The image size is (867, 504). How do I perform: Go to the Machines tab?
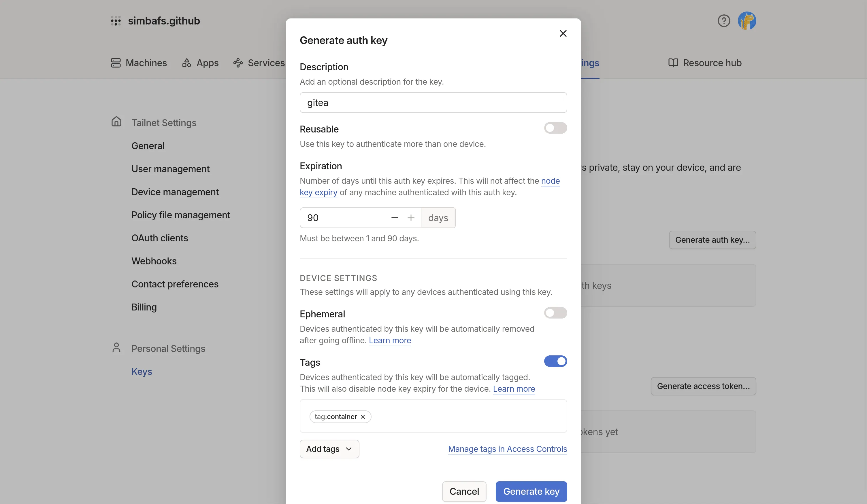[139, 63]
